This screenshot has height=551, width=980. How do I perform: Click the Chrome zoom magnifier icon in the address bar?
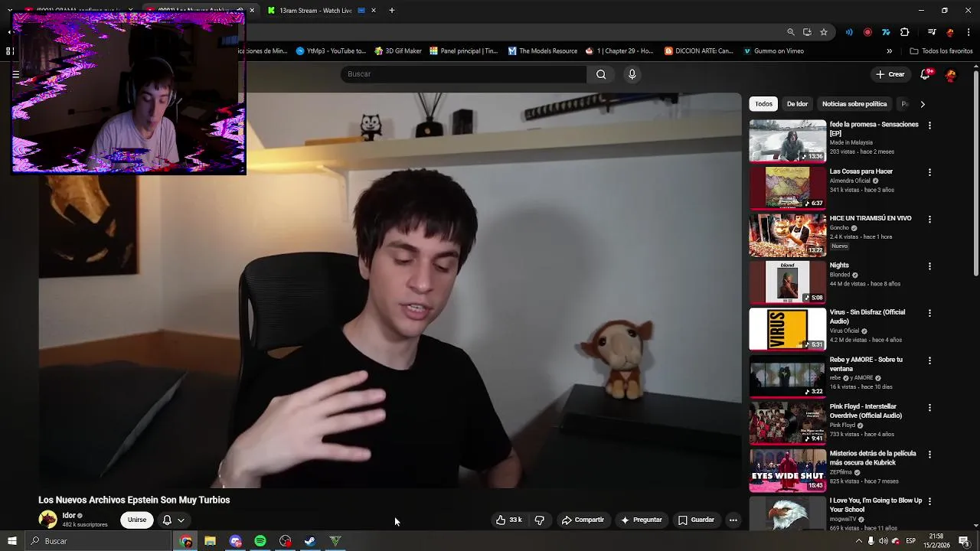pos(791,32)
